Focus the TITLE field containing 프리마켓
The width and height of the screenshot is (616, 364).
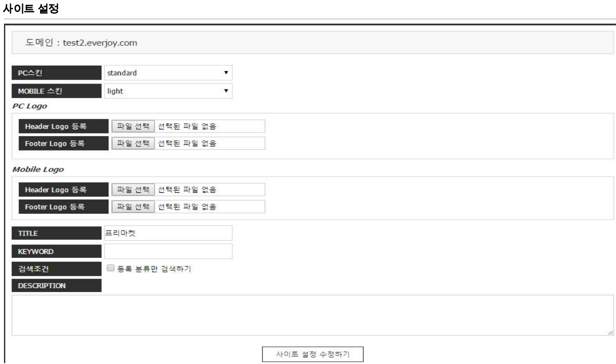tap(167, 233)
